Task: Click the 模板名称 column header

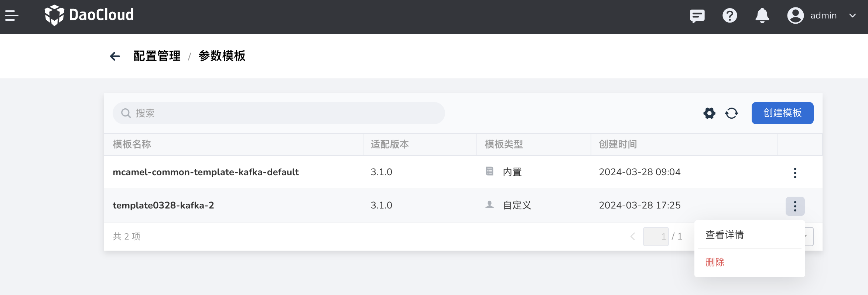Action: pos(131,144)
